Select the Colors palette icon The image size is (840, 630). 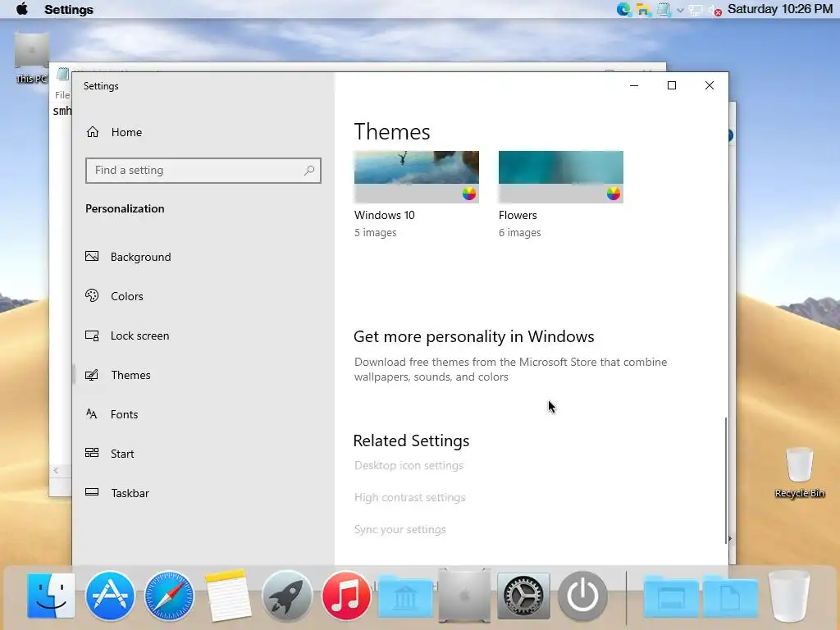coord(92,295)
